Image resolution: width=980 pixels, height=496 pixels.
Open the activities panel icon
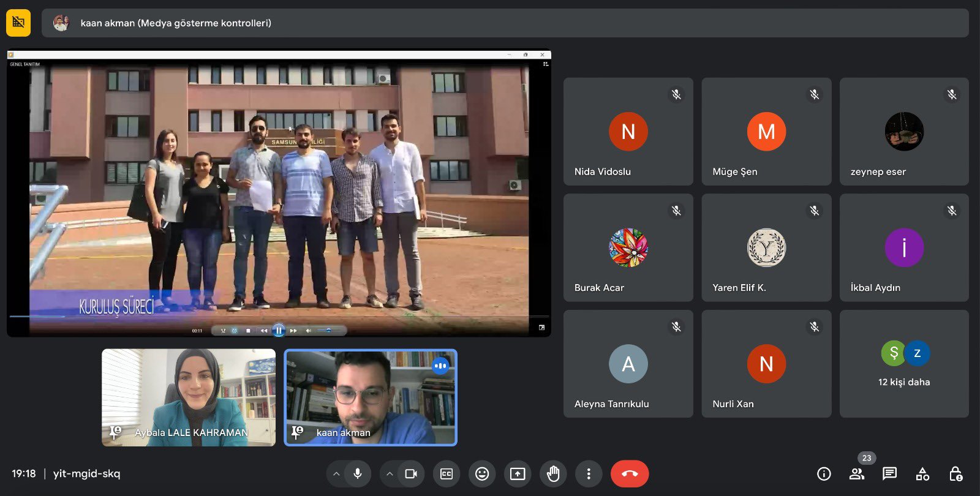coord(922,474)
